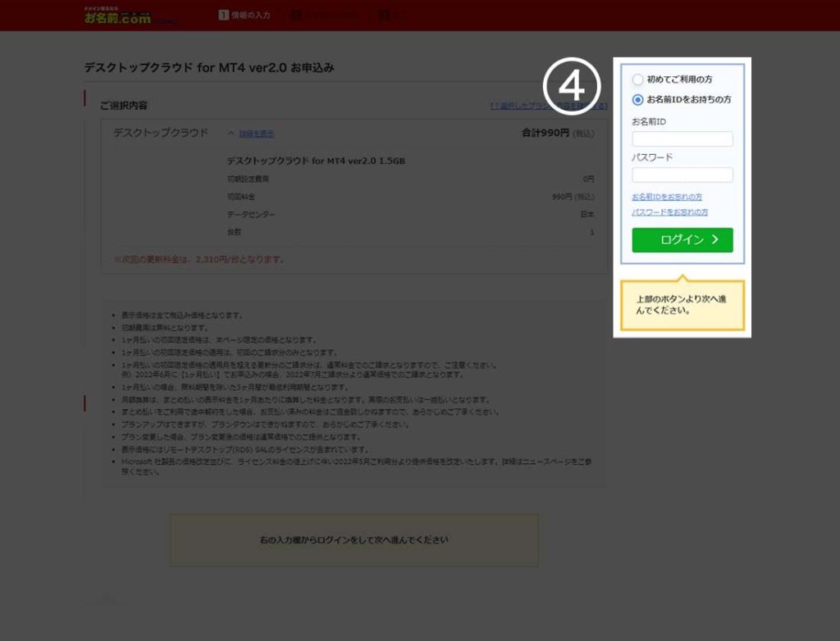The width and height of the screenshot is (840, 641).
Task: Click the caret beside 詳細を表示
Action: point(231,133)
